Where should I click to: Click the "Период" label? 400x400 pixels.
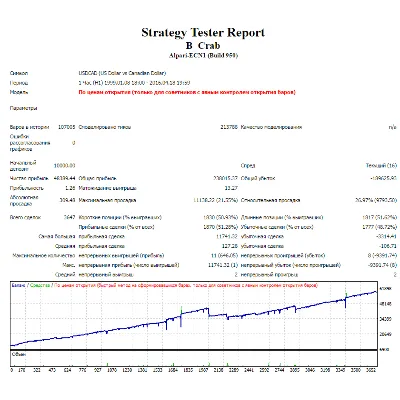point(19,83)
